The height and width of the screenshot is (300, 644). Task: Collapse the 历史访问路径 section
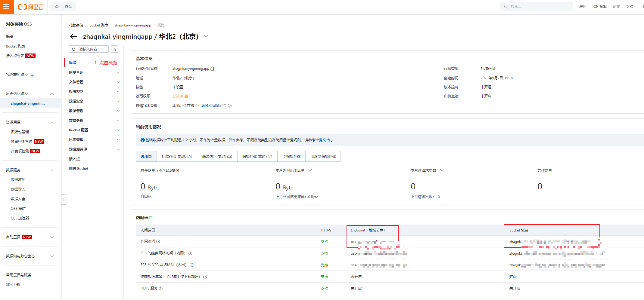pos(52,94)
